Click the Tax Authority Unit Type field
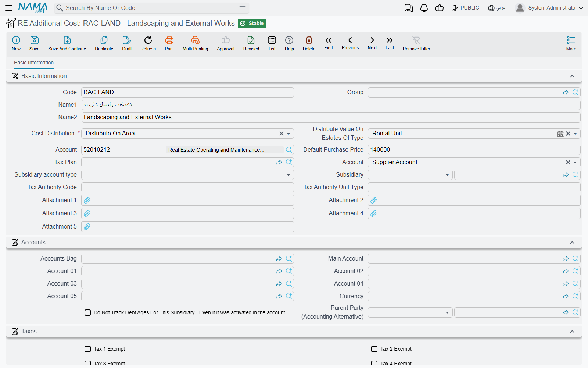The image size is (588, 368). click(x=474, y=187)
